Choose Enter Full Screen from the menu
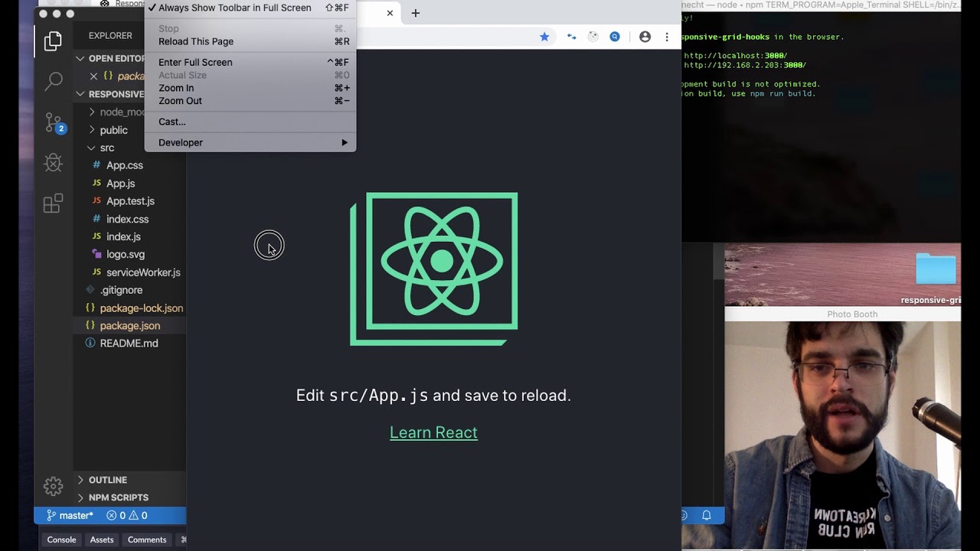 pos(250,62)
